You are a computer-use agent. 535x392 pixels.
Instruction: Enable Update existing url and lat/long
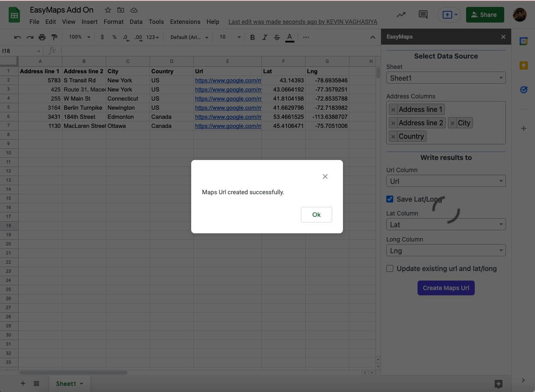click(390, 268)
